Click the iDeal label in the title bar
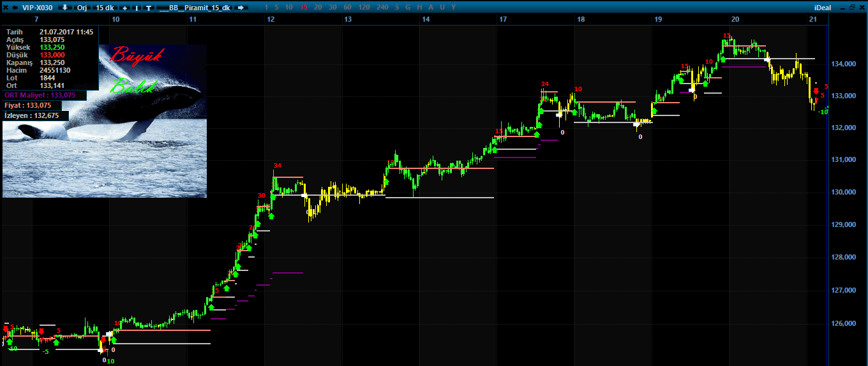This screenshot has height=366, width=868. click(823, 7)
